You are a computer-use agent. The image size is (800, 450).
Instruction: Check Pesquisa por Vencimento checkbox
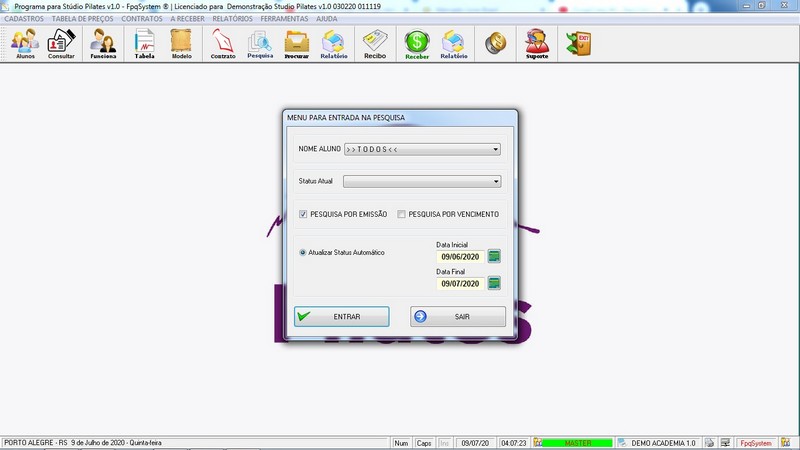coord(402,214)
